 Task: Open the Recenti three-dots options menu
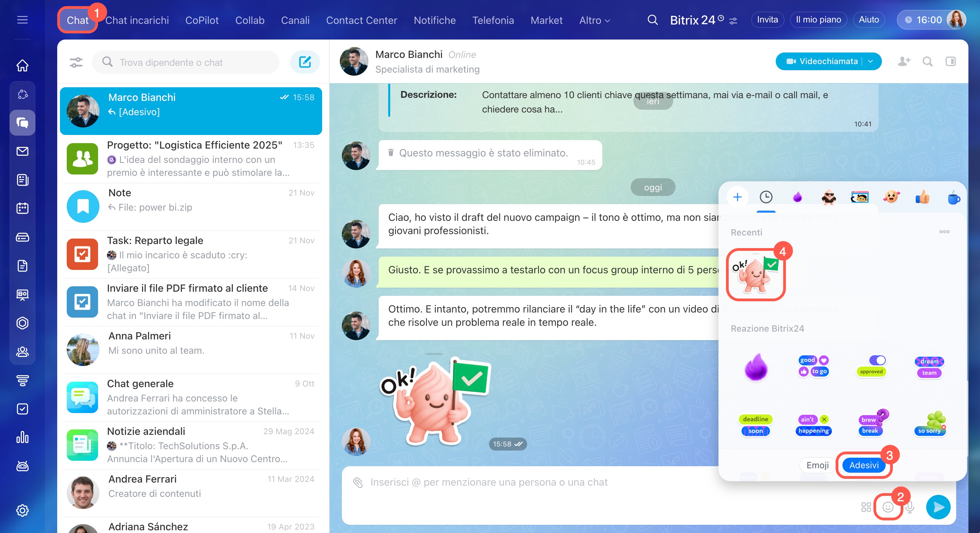click(944, 231)
